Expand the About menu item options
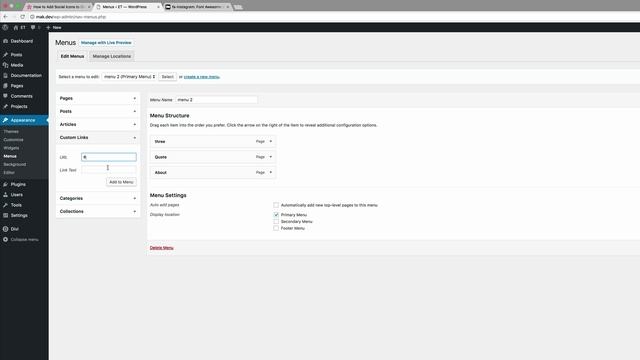 (271, 172)
